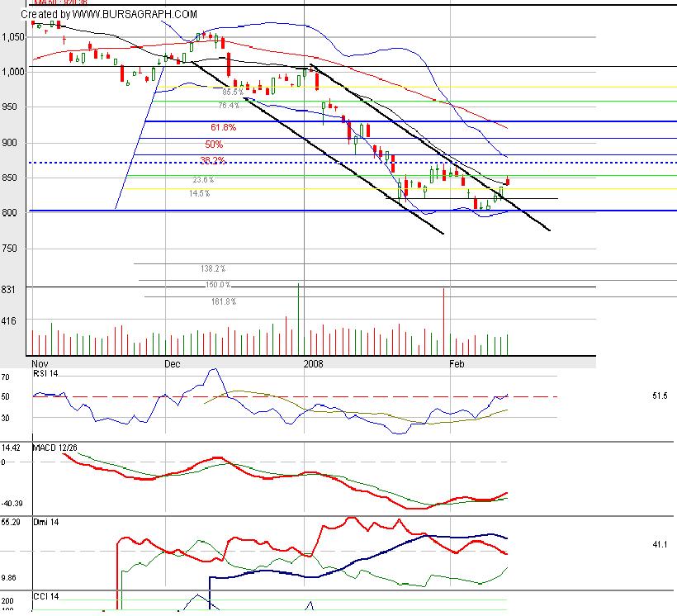Click the 38.2% Fibonacci level label
The width and height of the screenshot is (677, 616).
[213, 160]
